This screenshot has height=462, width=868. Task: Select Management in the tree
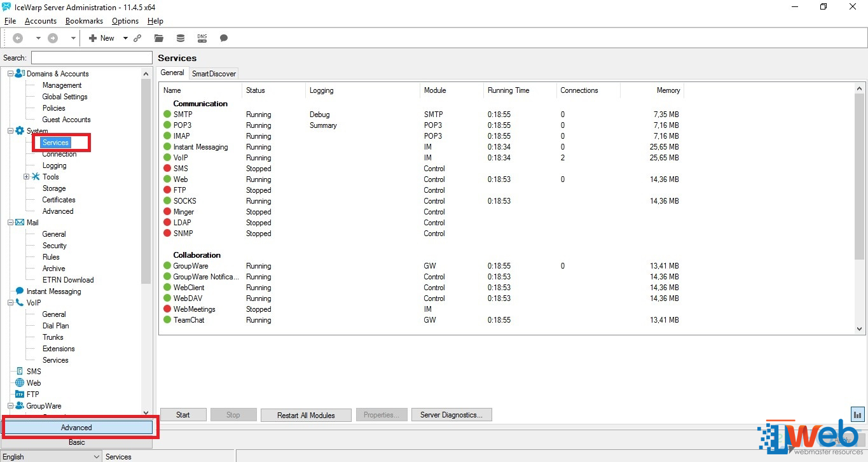(62, 85)
